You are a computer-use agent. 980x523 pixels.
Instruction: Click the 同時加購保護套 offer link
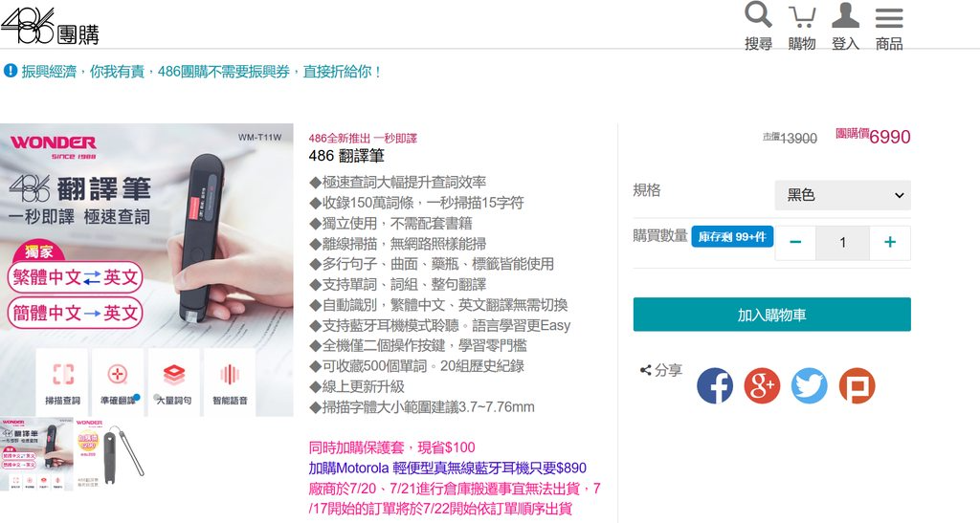click(391, 447)
